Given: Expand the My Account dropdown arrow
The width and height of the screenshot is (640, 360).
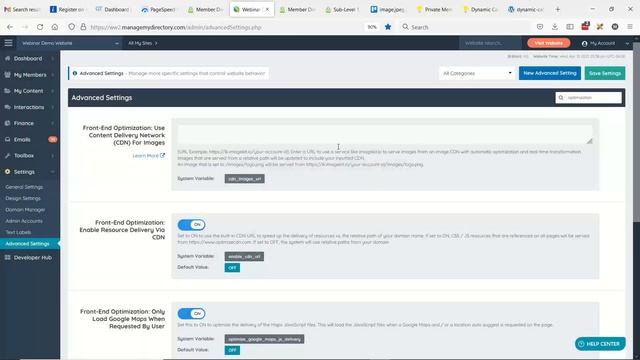Looking at the screenshot, I should (627, 43).
